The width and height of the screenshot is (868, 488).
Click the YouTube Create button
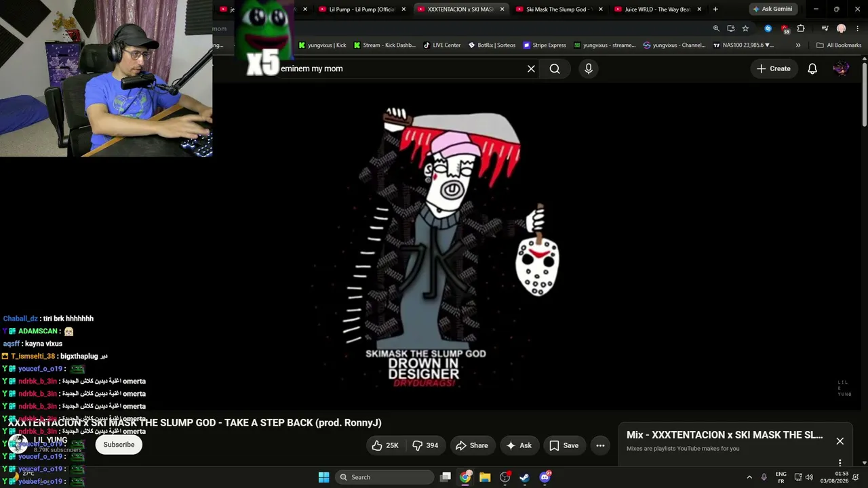pos(774,68)
